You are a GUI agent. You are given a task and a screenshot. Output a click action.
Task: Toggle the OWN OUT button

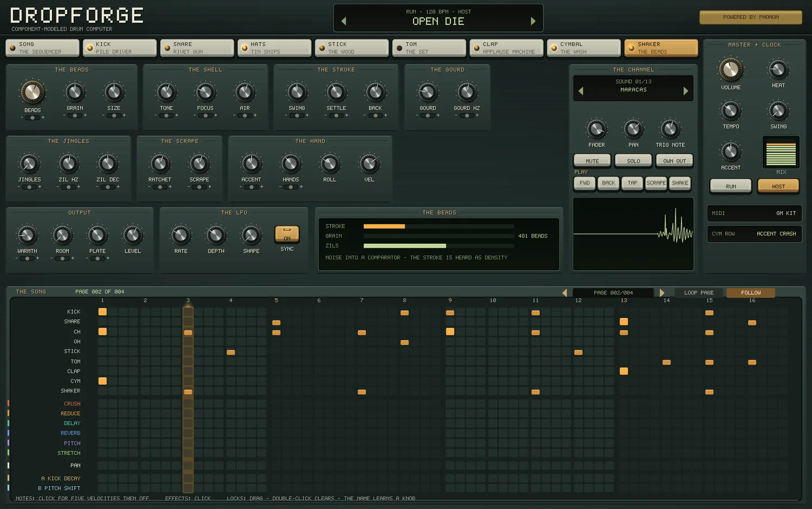[675, 161]
